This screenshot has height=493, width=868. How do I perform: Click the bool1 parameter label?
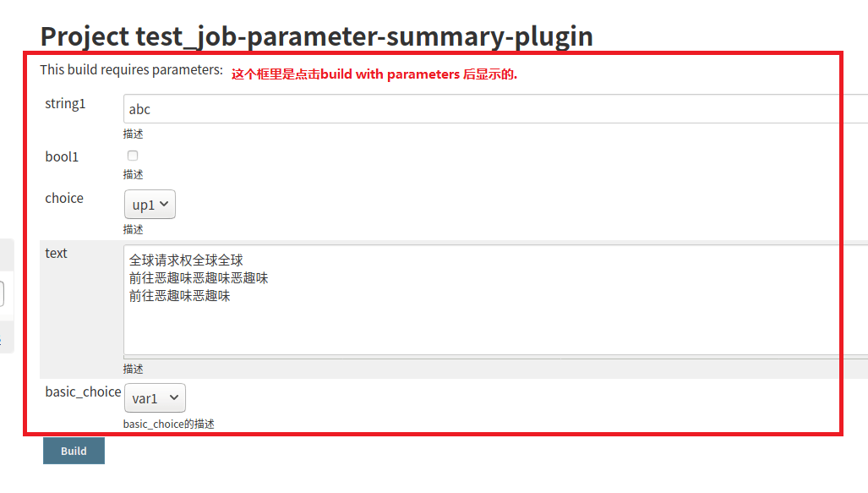pos(62,156)
